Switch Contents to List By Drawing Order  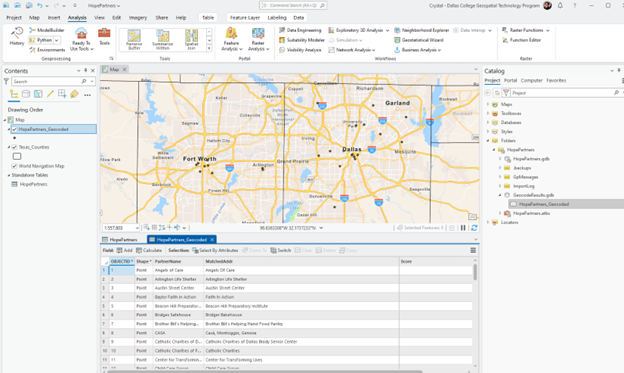14,94
